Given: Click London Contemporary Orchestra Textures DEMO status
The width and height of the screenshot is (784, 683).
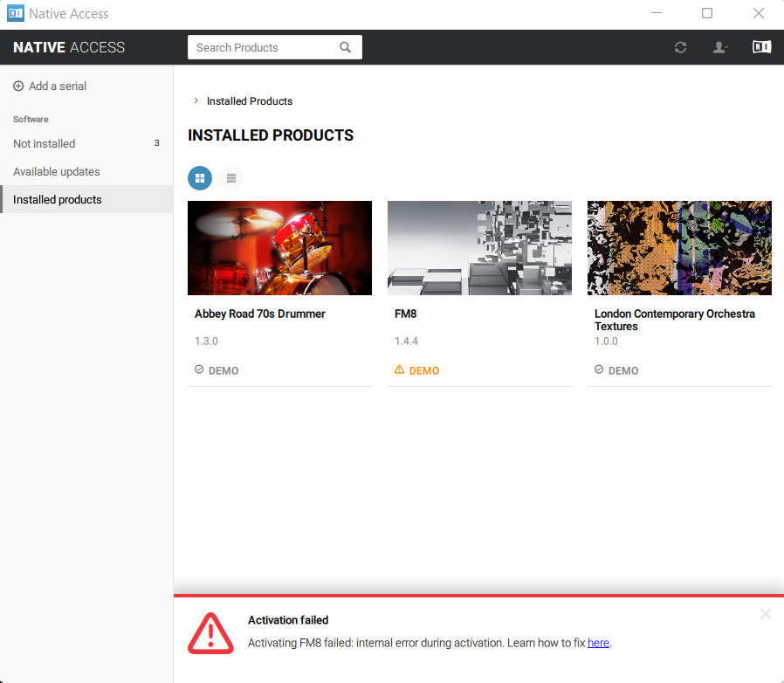Looking at the screenshot, I should click(616, 370).
